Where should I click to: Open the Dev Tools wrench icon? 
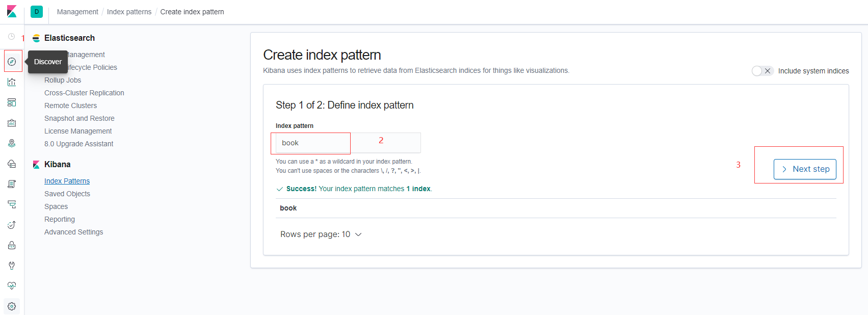pos(12,266)
